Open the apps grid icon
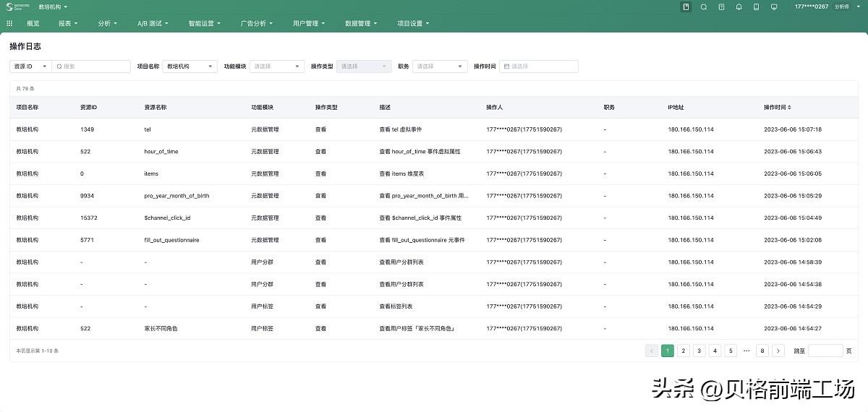Image resolution: width=868 pixels, height=412 pixels. coord(9,23)
